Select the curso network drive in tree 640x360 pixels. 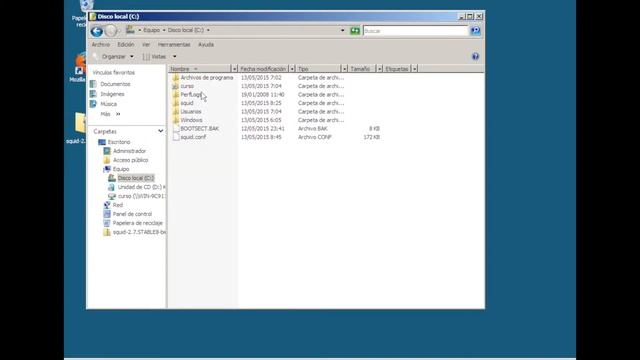coord(141,196)
